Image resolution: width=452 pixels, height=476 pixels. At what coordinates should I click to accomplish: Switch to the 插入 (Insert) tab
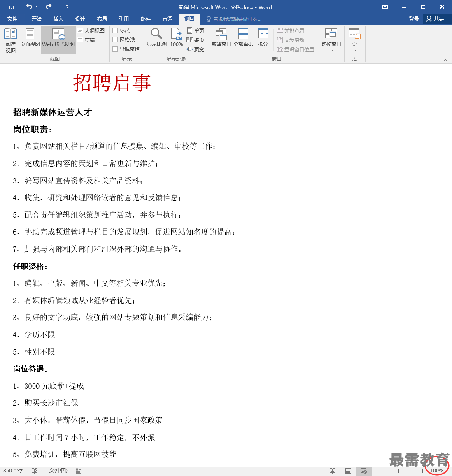(x=58, y=19)
